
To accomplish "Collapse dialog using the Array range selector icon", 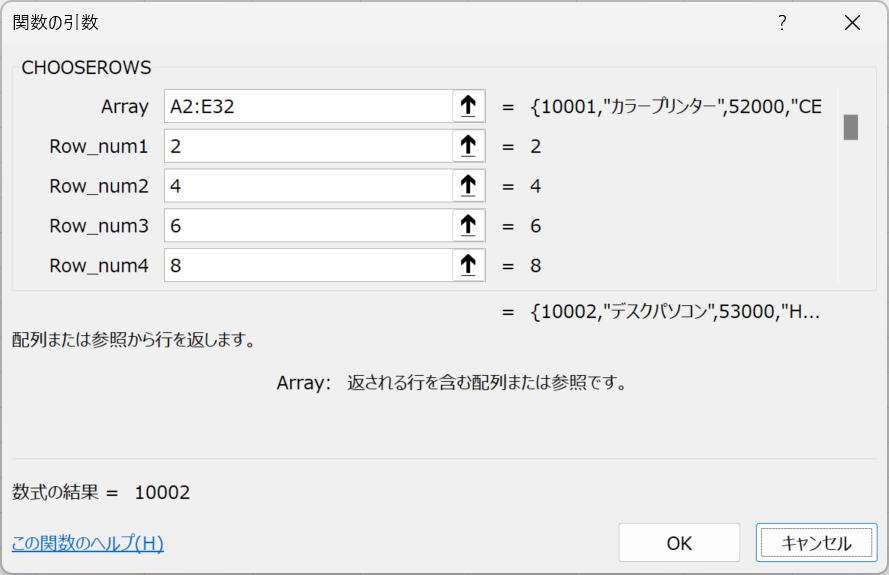I will pyautogui.click(x=467, y=106).
